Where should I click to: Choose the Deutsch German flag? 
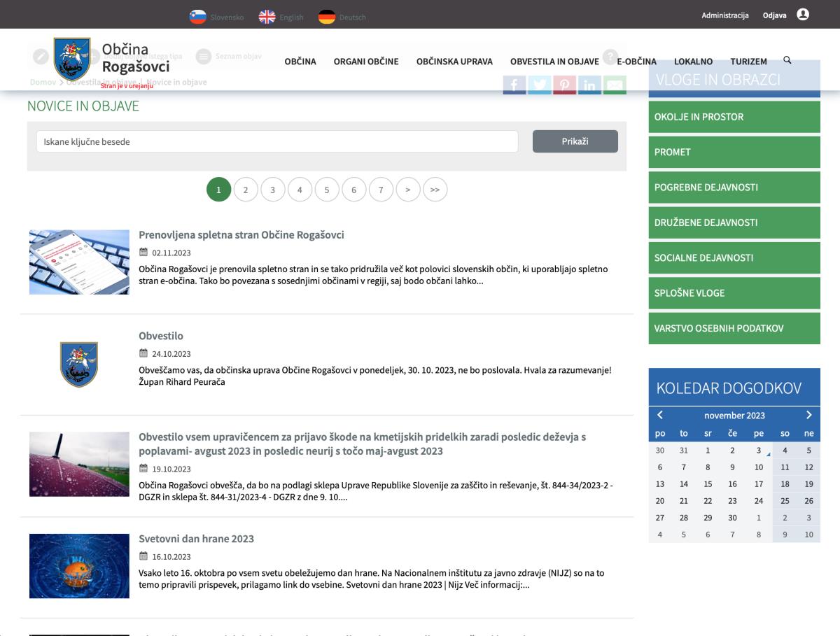click(327, 17)
